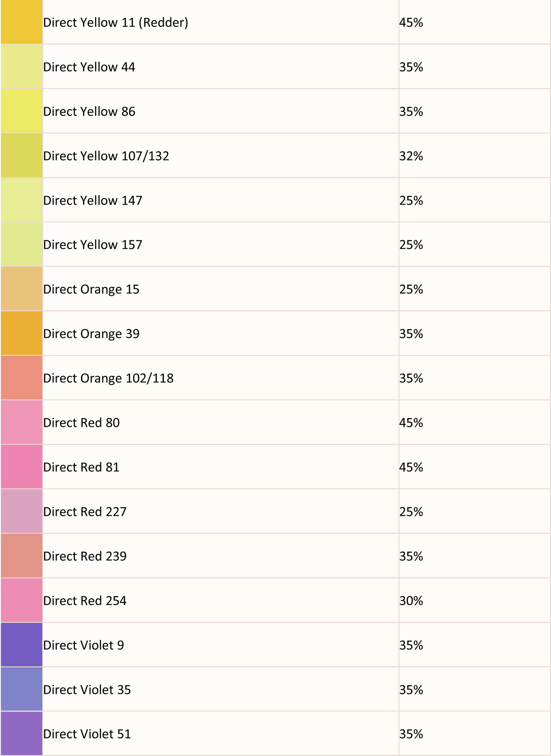This screenshot has height=756, width=551.
Task: Select the 32% value for Yellow 107/132
Action: coord(411,156)
